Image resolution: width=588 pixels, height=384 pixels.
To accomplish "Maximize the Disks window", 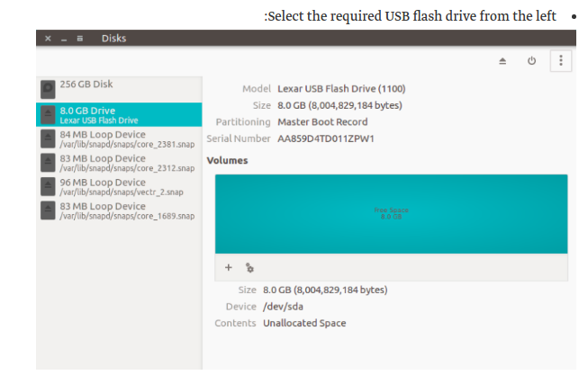I will (80, 38).
